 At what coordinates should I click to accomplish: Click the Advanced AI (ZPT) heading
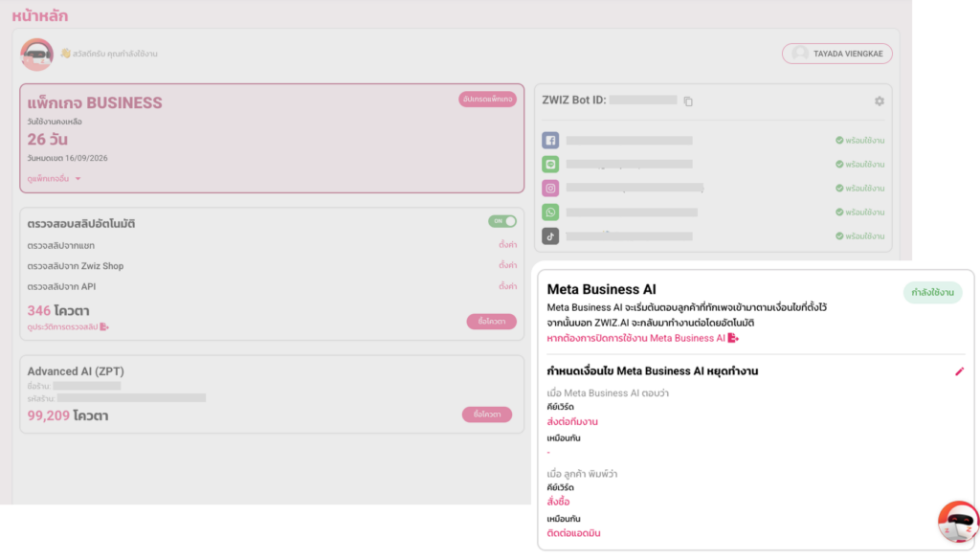[76, 371]
